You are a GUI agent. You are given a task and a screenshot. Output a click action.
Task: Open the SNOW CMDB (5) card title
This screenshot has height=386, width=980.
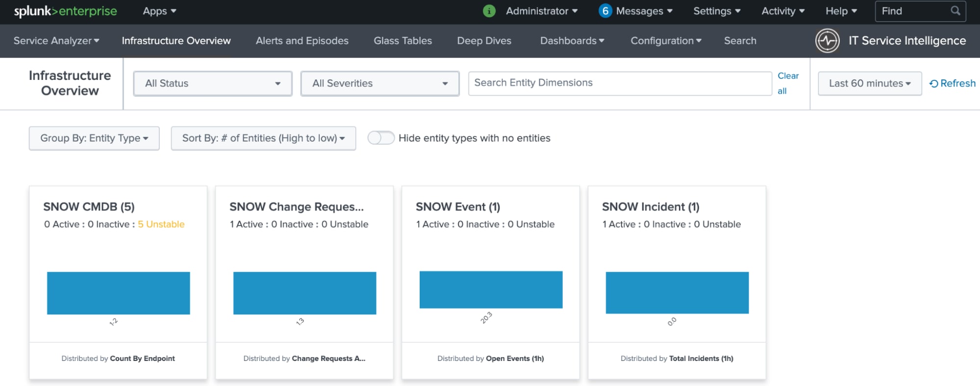tap(89, 207)
